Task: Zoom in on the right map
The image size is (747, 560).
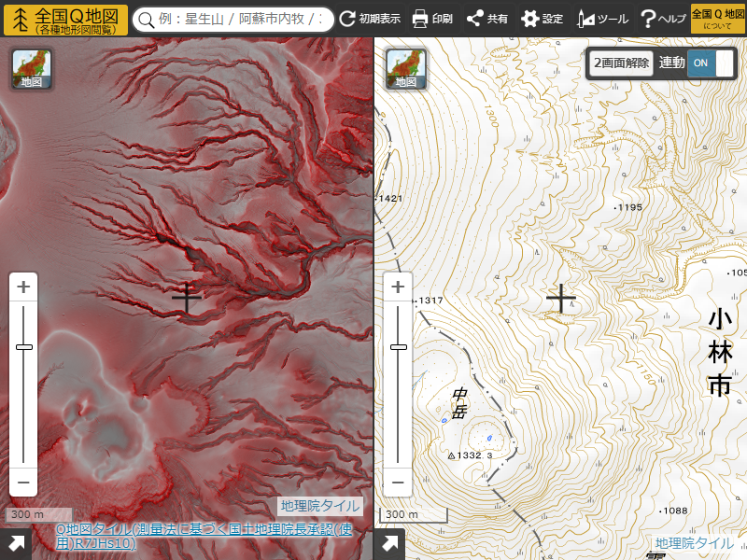Action: click(399, 287)
